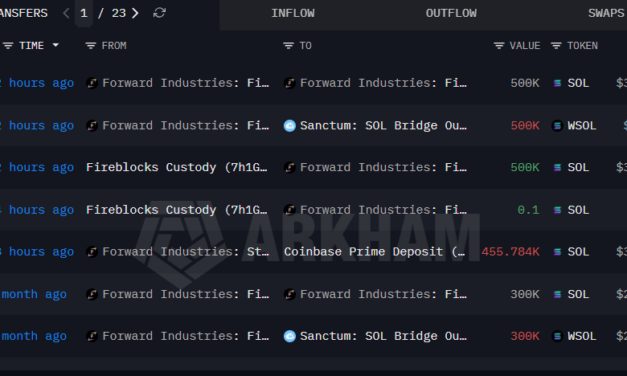Edit the current page number field
Screen dimensions: 627x376
click(x=84, y=13)
